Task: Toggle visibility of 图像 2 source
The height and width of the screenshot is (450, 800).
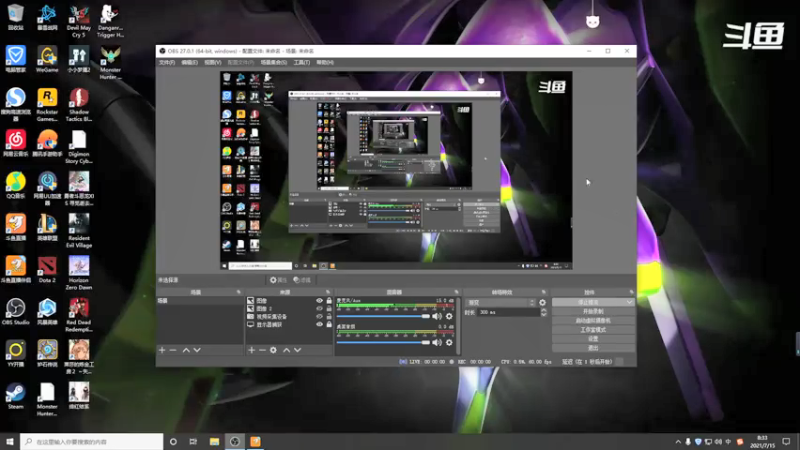Action: point(319,308)
